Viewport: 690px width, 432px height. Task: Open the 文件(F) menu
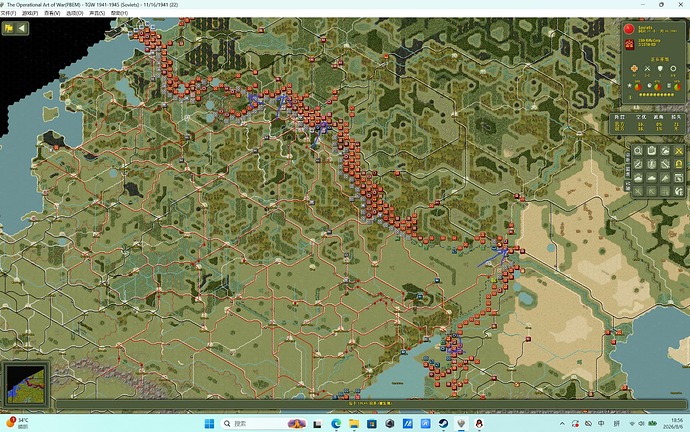pos(8,13)
